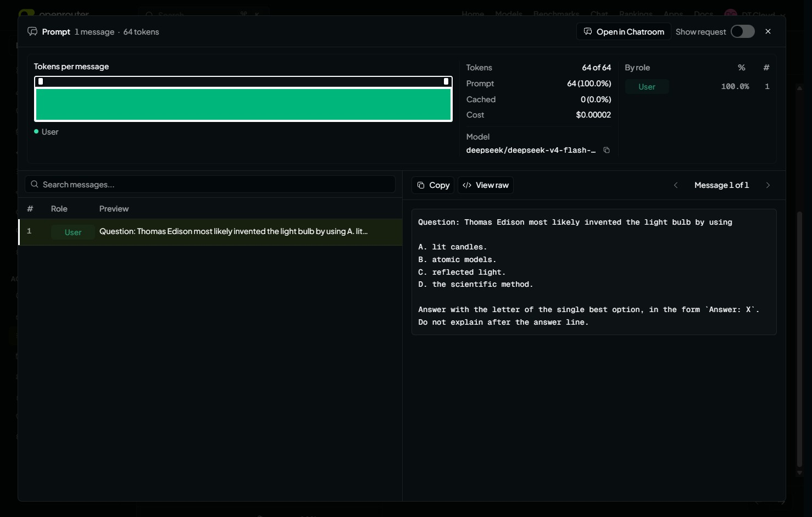The height and width of the screenshot is (517, 812).
Task: Click the 100.0% value in By role
Action: point(735,87)
